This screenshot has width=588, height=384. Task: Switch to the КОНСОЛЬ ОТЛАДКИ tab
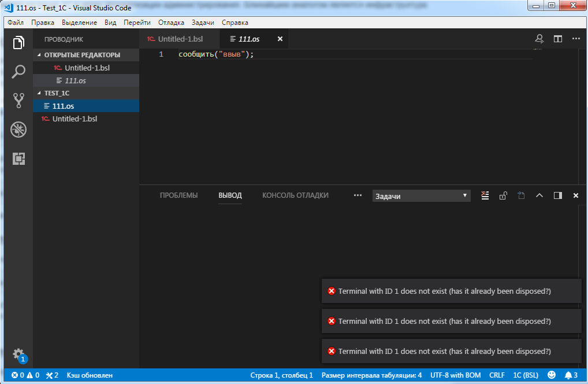point(295,195)
